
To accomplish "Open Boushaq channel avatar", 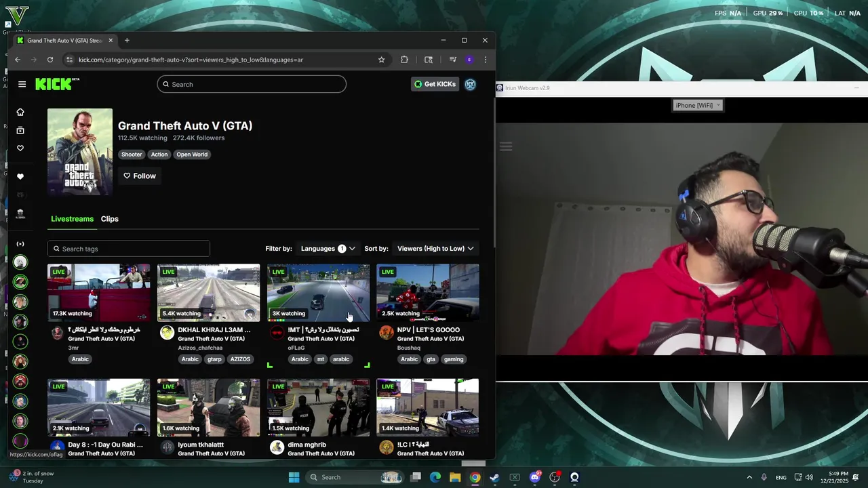I will (387, 332).
